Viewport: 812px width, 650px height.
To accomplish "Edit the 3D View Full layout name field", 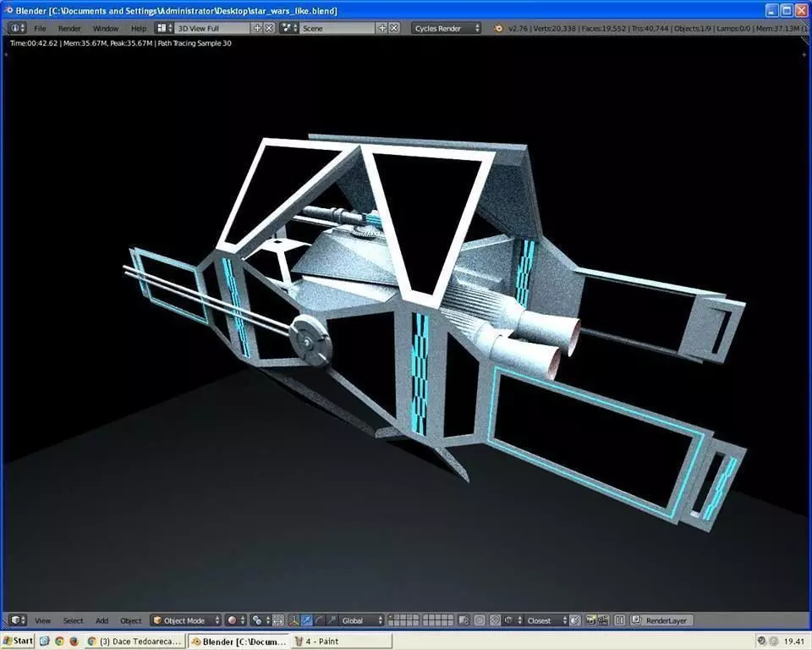I will pos(211,28).
